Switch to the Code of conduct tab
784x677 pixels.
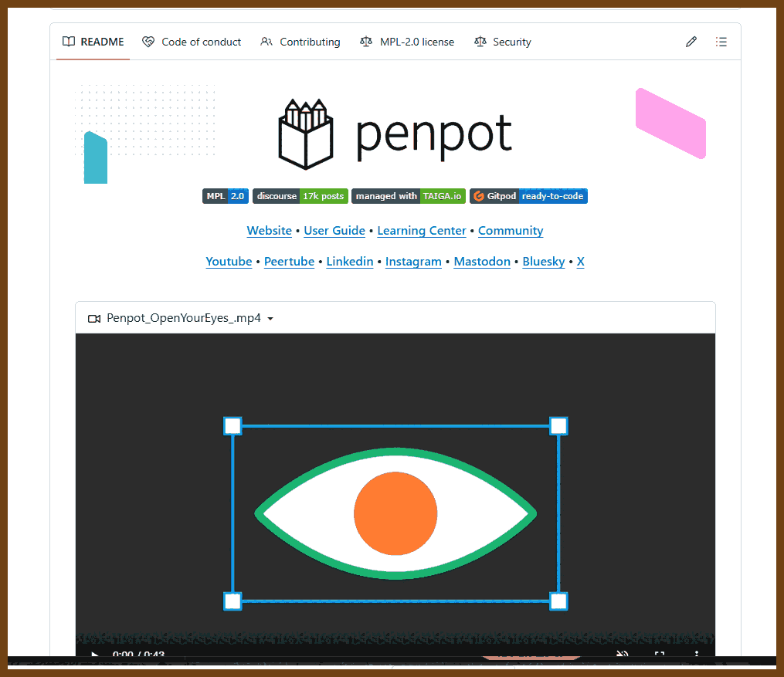point(192,42)
